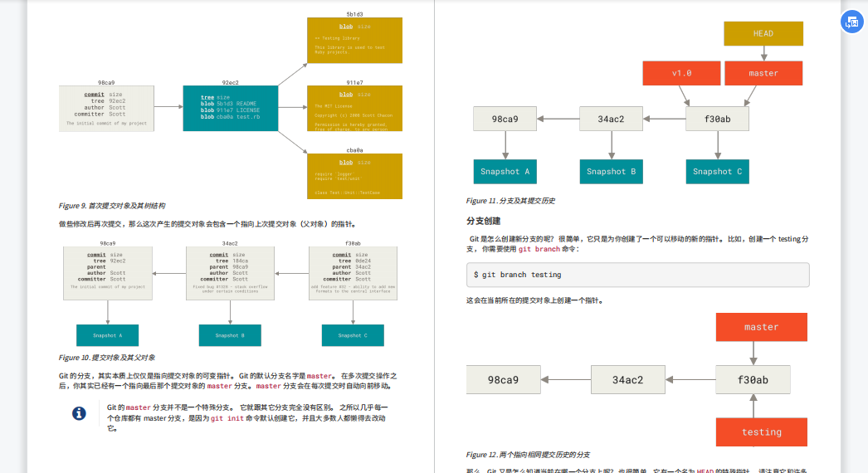The width and height of the screenshot is (868, 473).
Task: Click the blue info note icon
Action: click(x=79, y=413)
